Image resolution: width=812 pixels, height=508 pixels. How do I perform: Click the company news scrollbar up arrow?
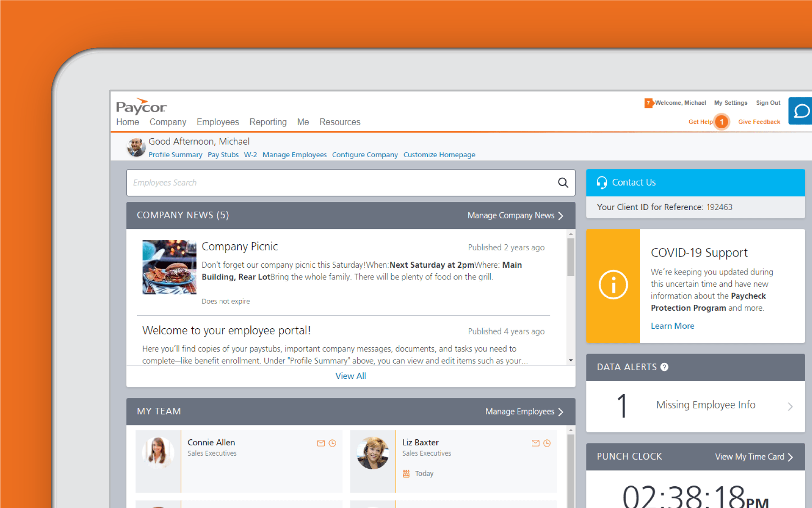pyautogui.click(x=571, y=234)
